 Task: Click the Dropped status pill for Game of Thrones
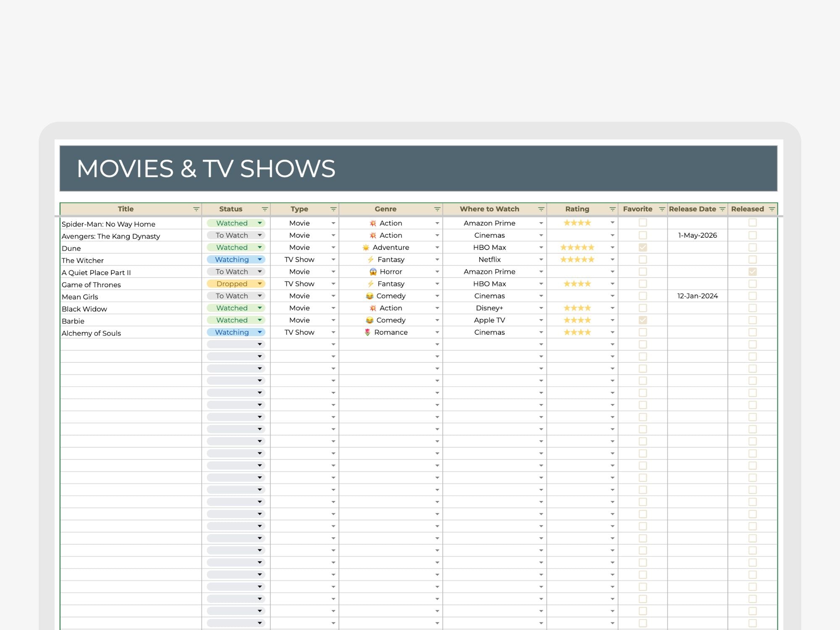coord(231,283)
